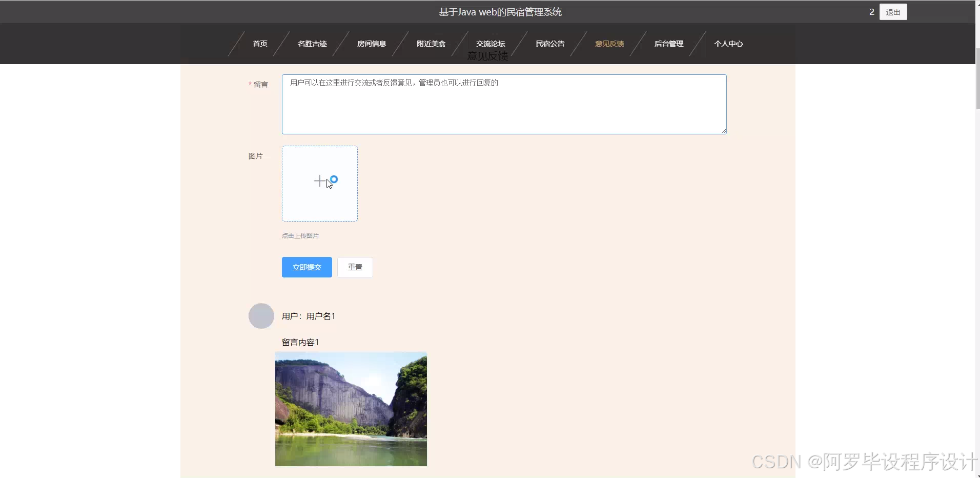Open the 交流论坛 tab
The image size is (980, 478).
(491, 44)
